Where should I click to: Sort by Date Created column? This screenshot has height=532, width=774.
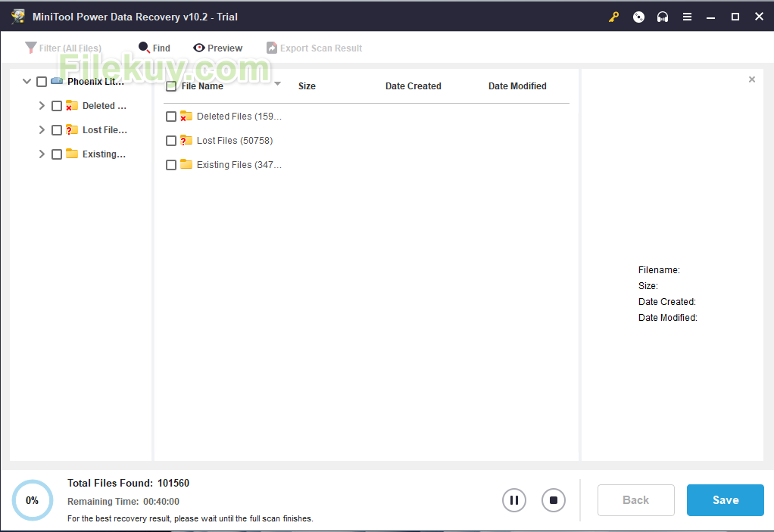(414, 86)
